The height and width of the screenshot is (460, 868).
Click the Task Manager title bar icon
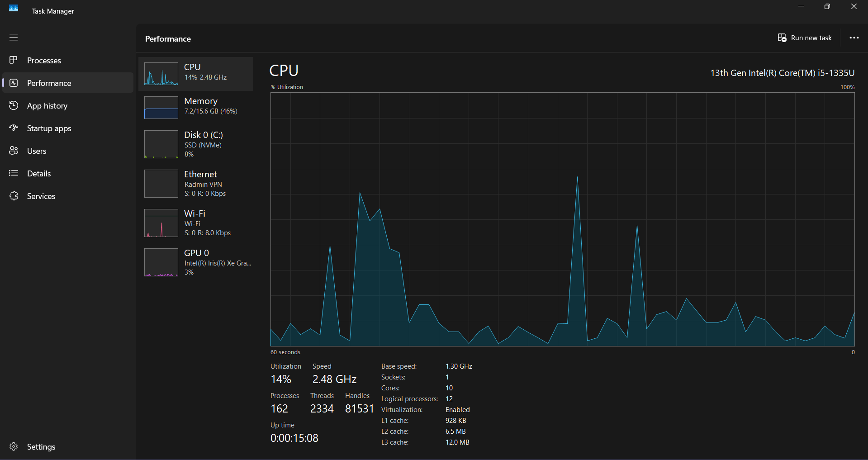click(x=14, y=8)
